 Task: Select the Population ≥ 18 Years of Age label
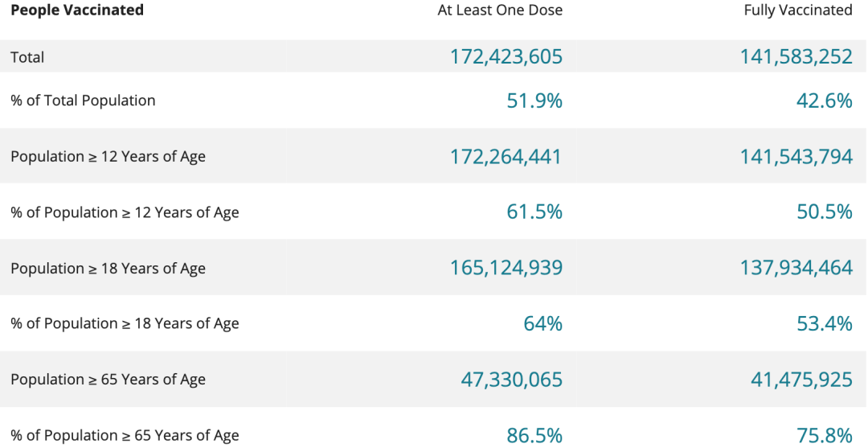tap(108, 268)
